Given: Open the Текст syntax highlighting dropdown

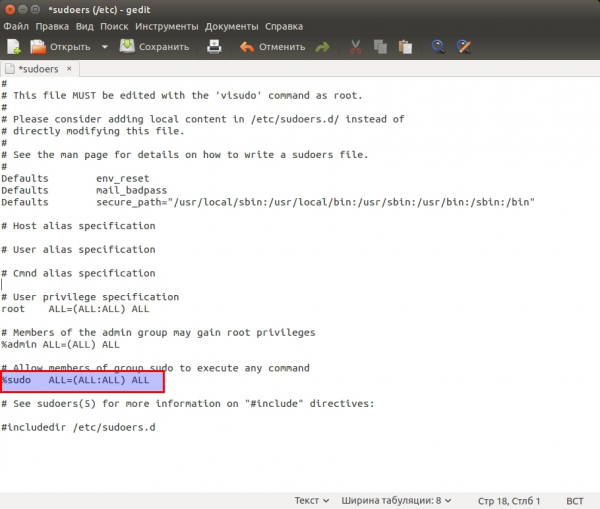Looking at the screenshot, I should 311,500.
